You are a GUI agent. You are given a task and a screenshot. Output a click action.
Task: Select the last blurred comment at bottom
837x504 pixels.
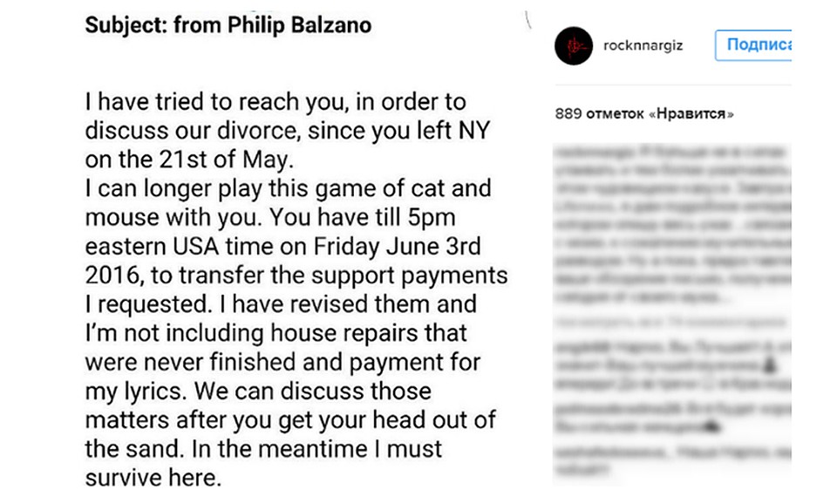672,460
